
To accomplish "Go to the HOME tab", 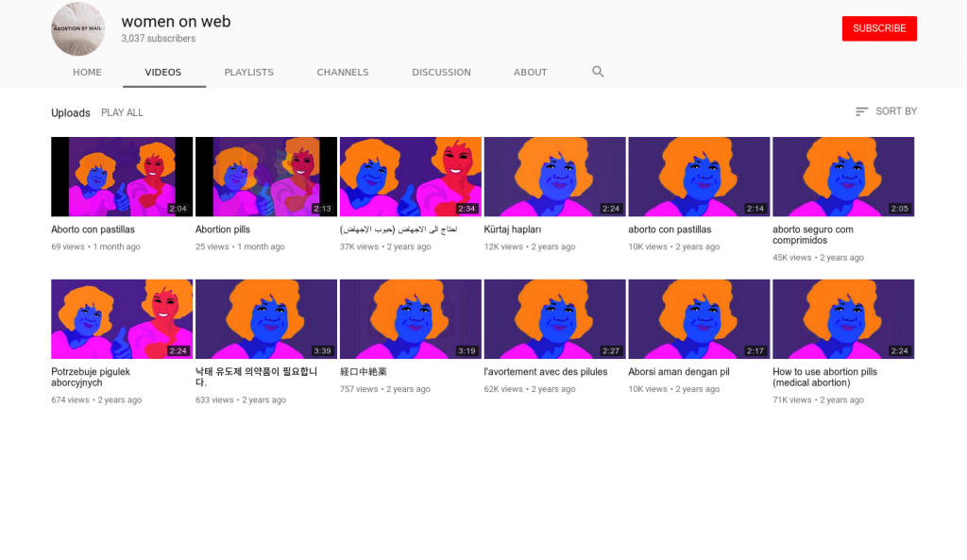I will coord(87,72).
